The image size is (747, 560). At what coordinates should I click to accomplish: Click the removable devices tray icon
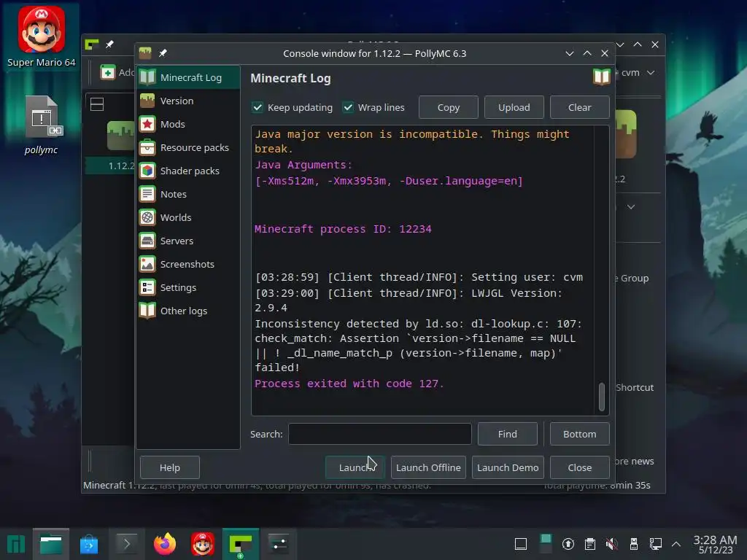pyautogui.click(x=634, y=544)
